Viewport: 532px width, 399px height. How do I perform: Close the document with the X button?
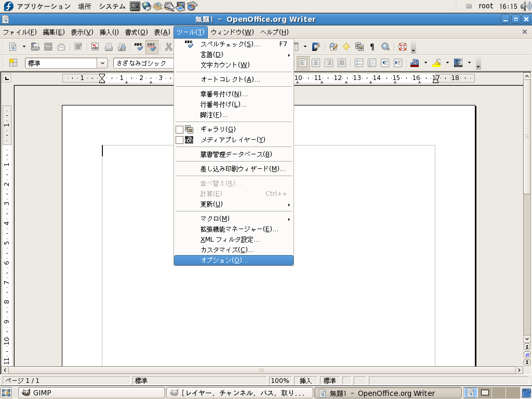tap(525, 32)
